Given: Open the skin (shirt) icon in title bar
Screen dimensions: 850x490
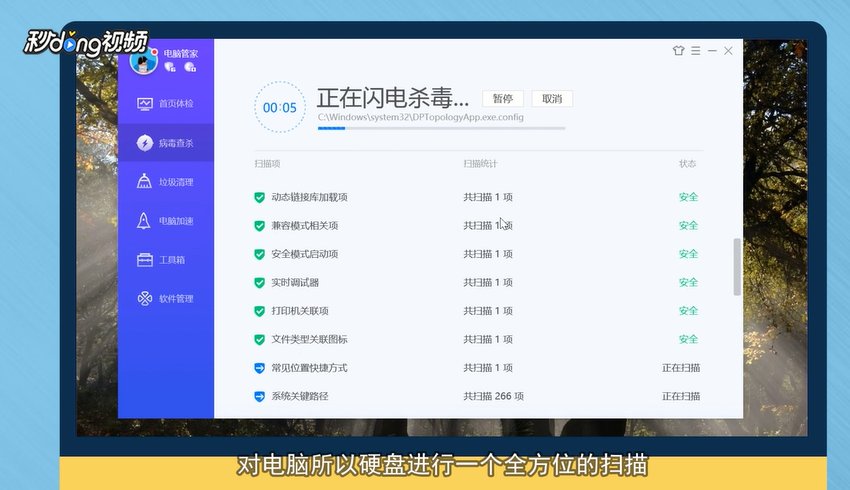Looking at the screenshot, I should tap(678, 50).
